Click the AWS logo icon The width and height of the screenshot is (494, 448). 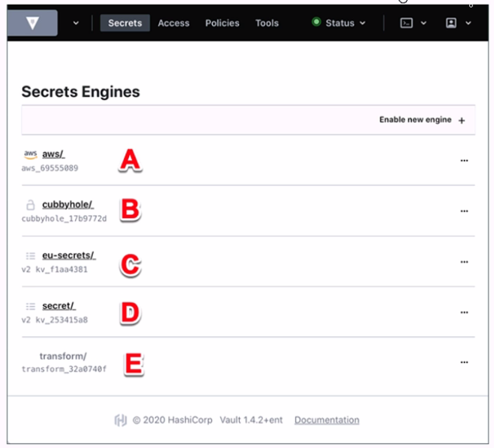(30, 154)
